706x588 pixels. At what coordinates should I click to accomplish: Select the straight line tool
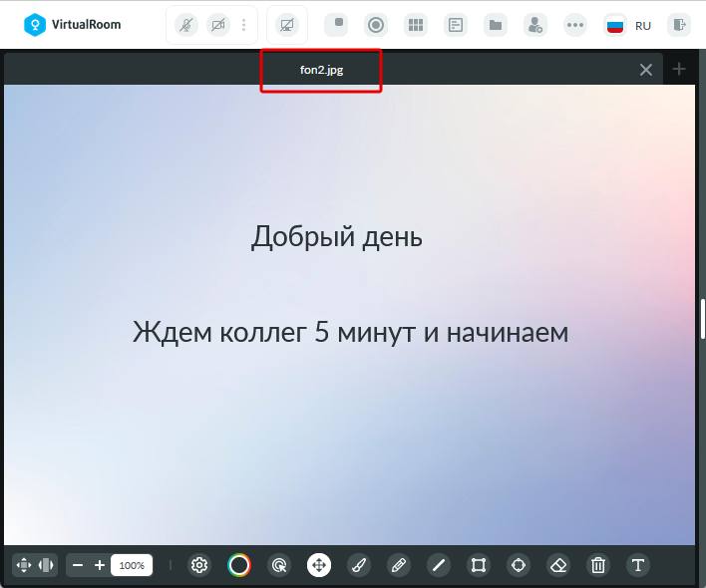[x=439, y=565]
